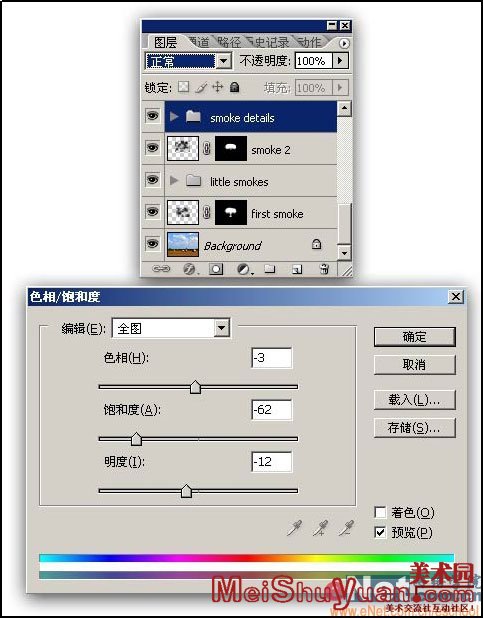
Task: Uncheck the 预览 preview checkbox
Action: pyautogui.click(x=380, y=532)
